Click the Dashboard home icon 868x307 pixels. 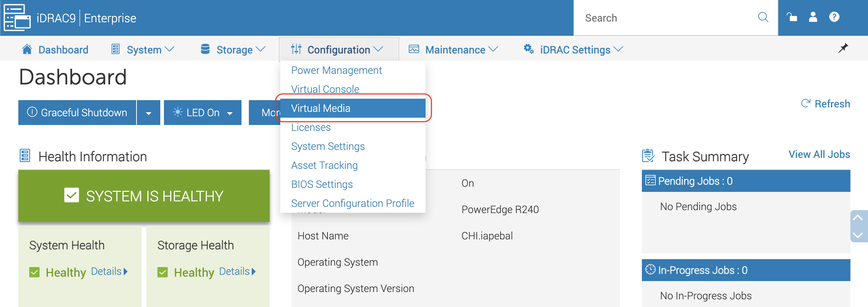point(27,49)
